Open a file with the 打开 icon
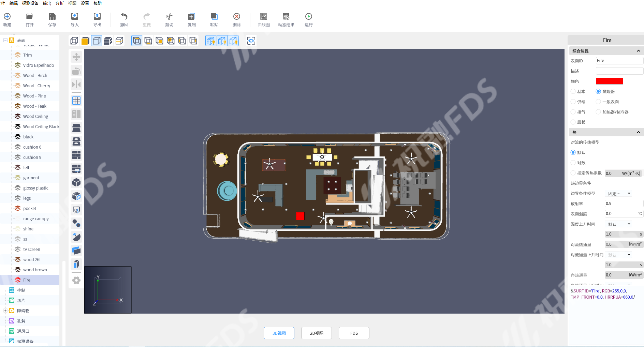 pos(30,19)
